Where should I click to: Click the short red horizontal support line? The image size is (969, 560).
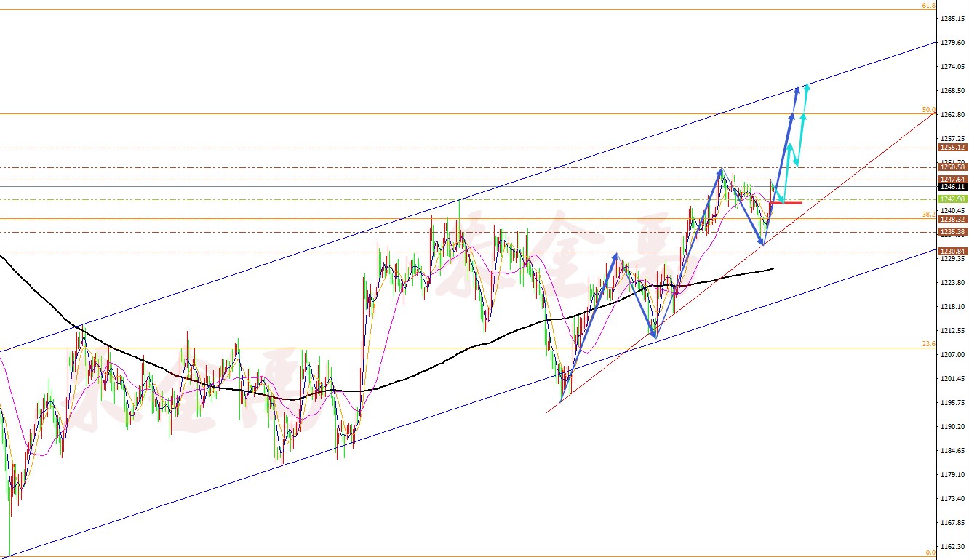pos(787,203)
